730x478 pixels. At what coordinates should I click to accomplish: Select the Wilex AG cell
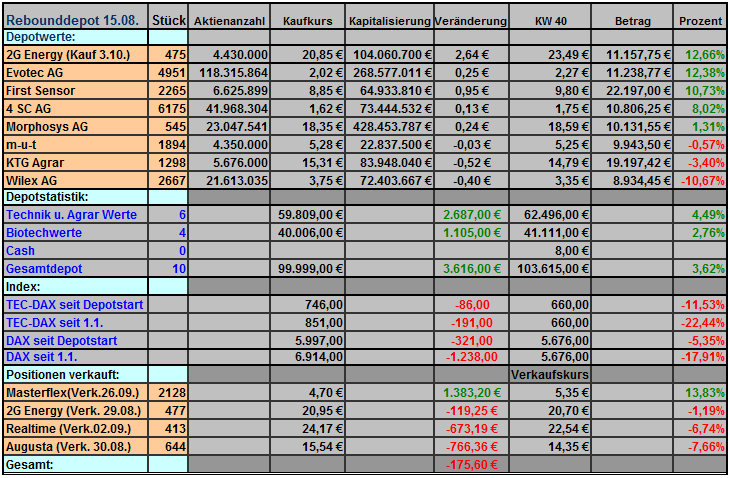75,180
